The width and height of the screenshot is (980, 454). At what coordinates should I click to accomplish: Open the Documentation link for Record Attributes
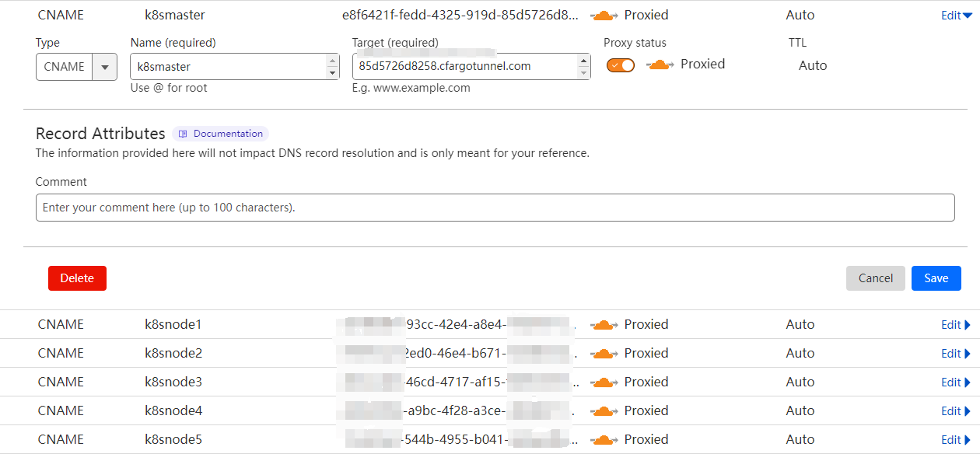[x=229, y=133]
